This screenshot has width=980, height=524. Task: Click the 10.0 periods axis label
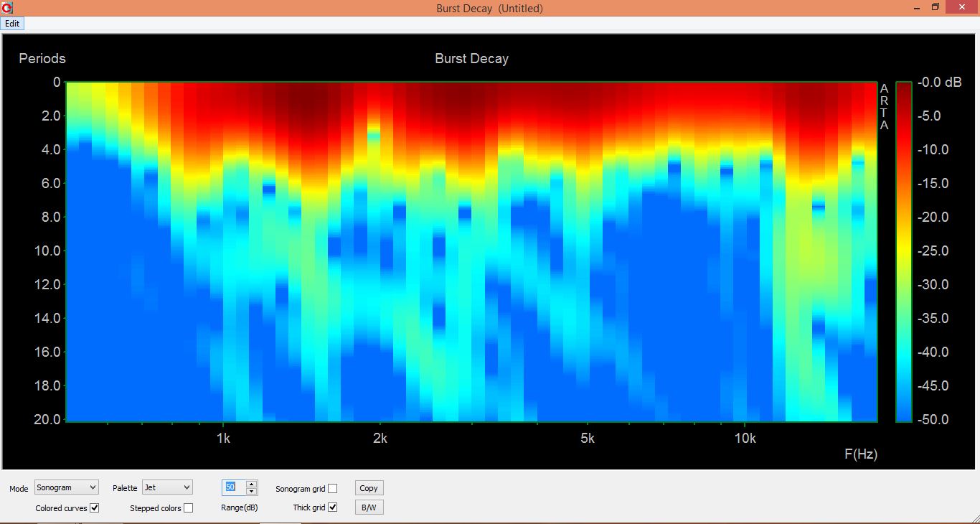click(x=47, y=251)
